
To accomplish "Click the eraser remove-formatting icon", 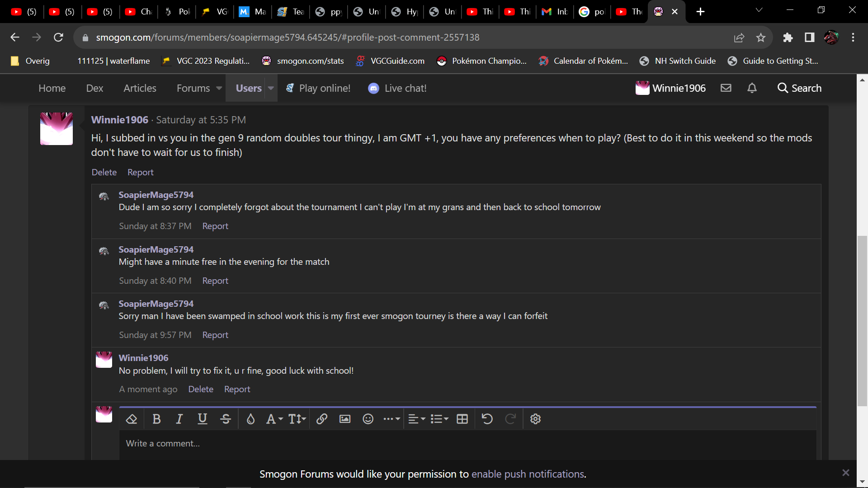I will (x=132, y=419).
